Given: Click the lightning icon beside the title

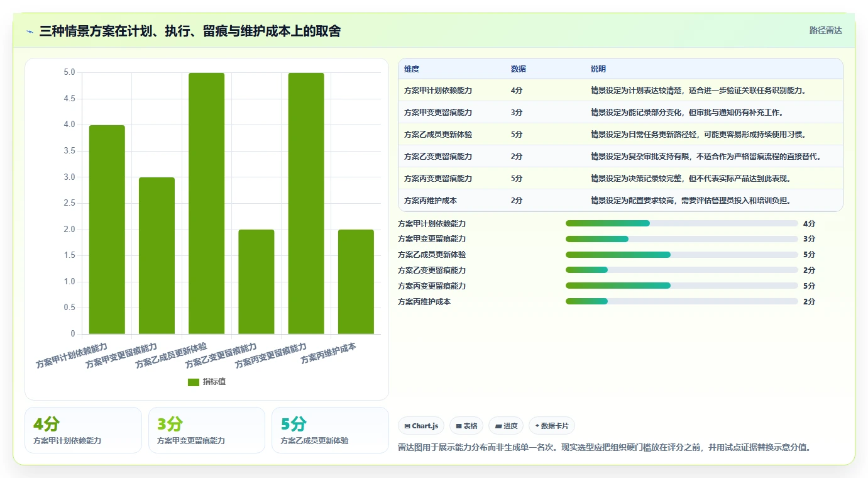Looking at the screenshot, I should point(30,31).
